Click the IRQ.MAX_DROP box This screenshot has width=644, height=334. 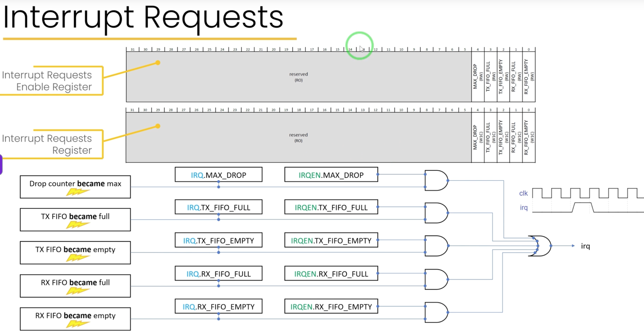(218, 175)
